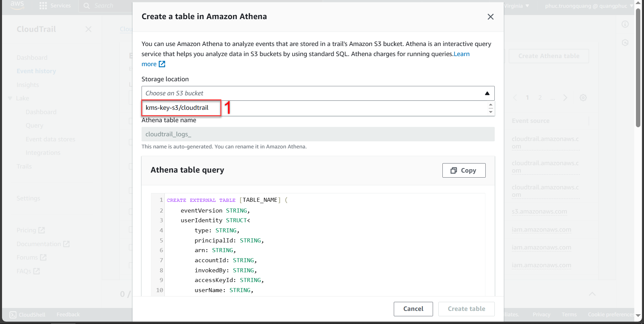Click the search magnifier icon
Screen dimensions: 644x324
(87, 6)
